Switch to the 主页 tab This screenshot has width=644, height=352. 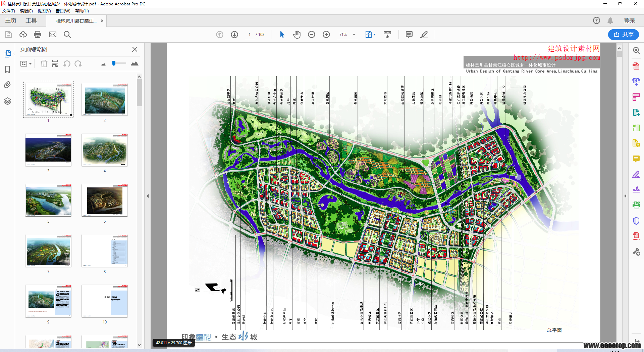click(x=11, y=21)
